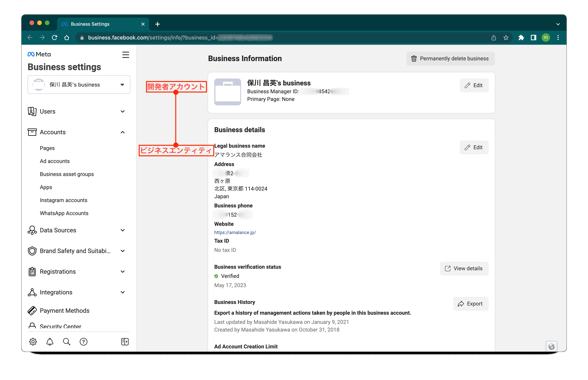This screenshot has width=588, height=380.
Task: Export the Business History
Action: pos(471,304)
